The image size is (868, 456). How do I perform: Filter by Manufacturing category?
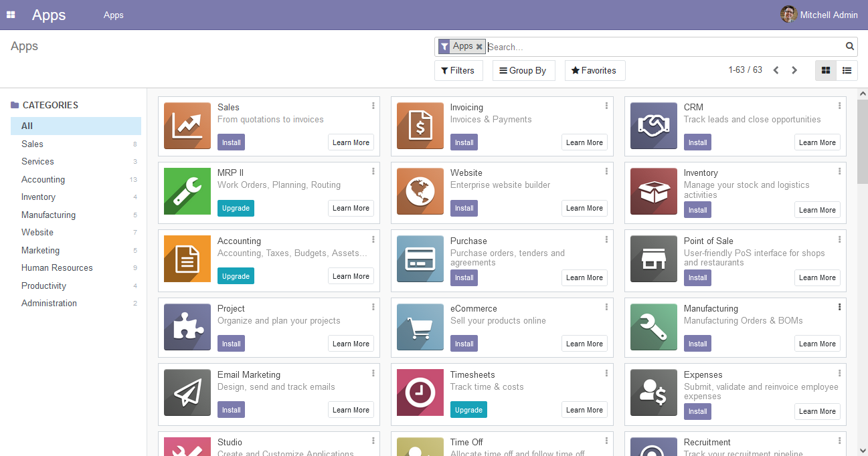[76, 215]
